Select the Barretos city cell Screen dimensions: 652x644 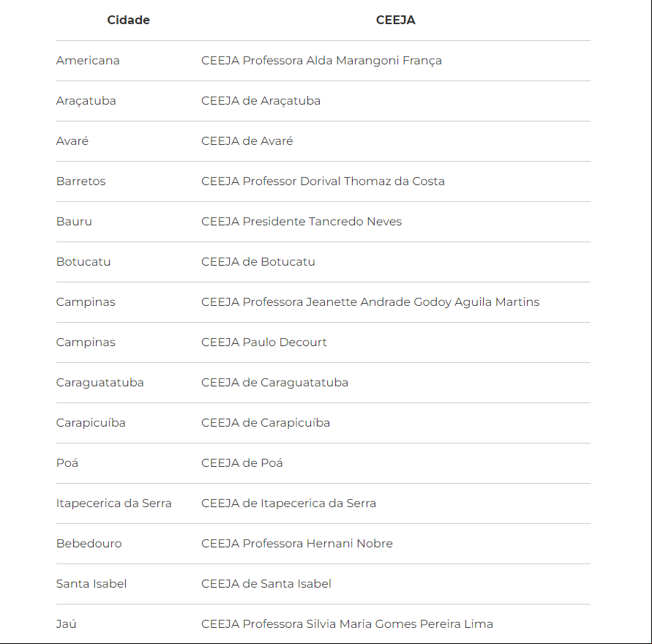pos(80,181)
